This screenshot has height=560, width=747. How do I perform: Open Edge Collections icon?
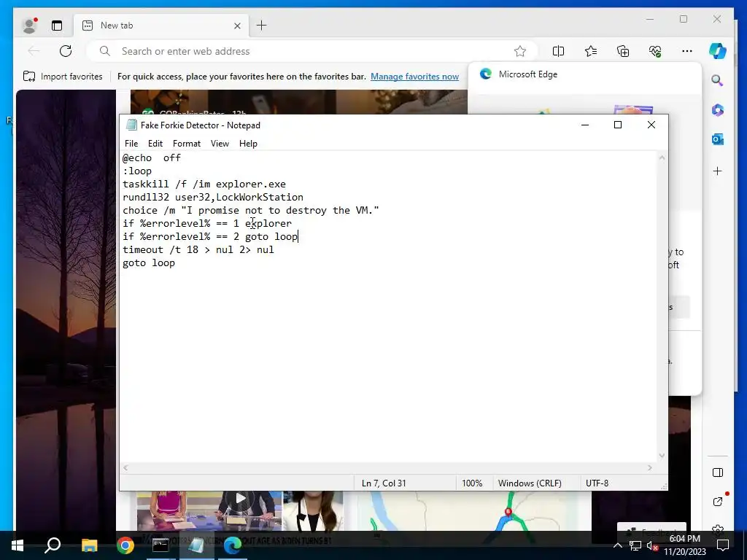[623, 51]
